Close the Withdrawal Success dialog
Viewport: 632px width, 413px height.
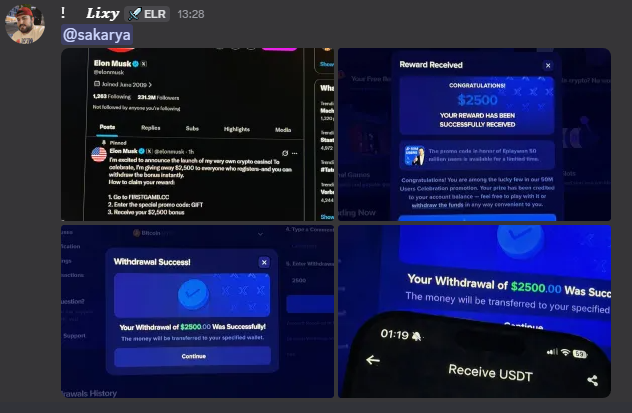click(264, 262)
